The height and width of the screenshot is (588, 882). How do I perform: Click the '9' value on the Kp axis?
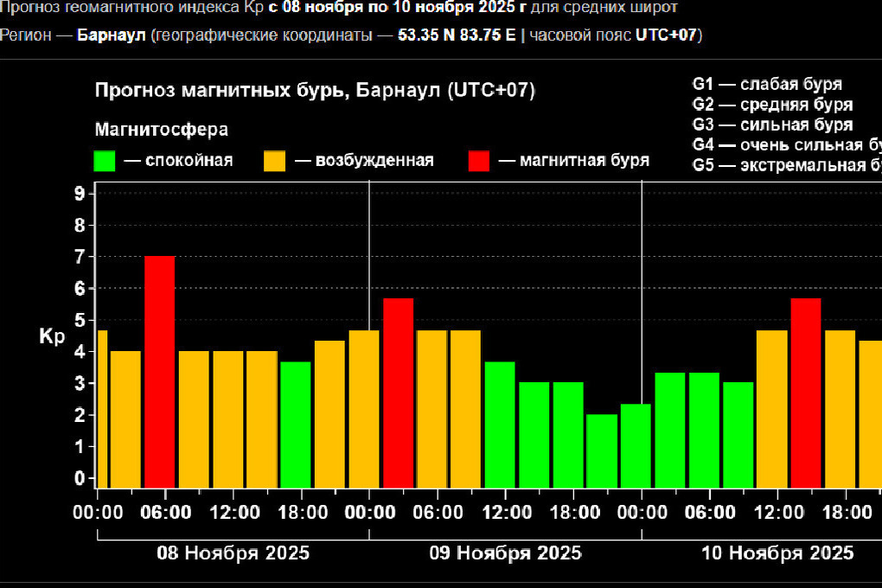tap(80, 194)
